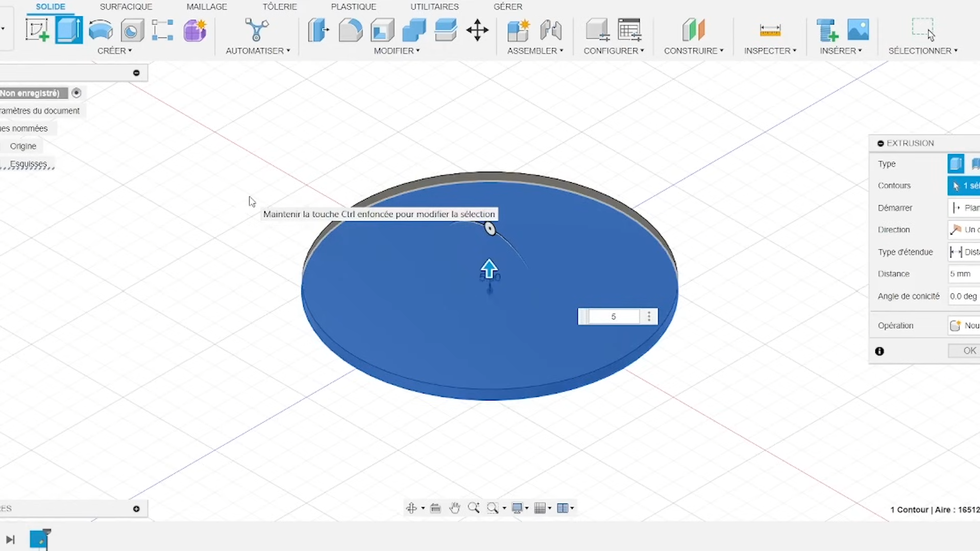
Task: Select the Créer esquisse tool
Action: pos(37,30)
